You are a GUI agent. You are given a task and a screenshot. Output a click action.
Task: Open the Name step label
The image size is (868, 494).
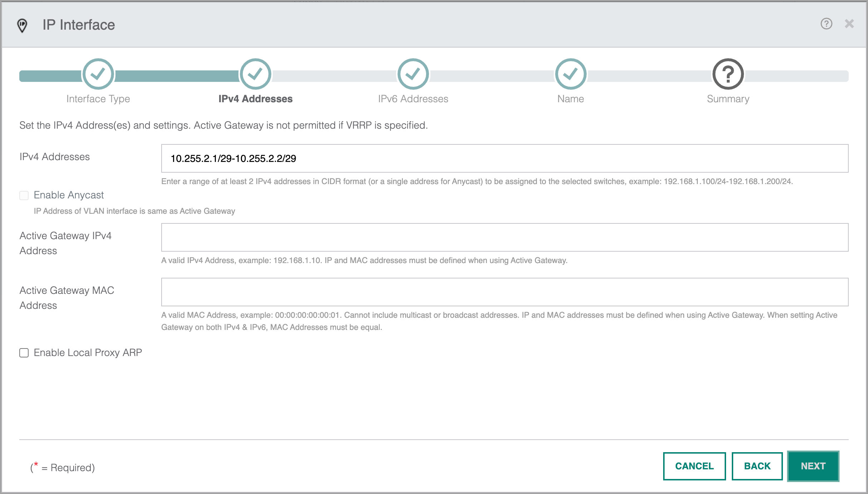pos(571,99)
